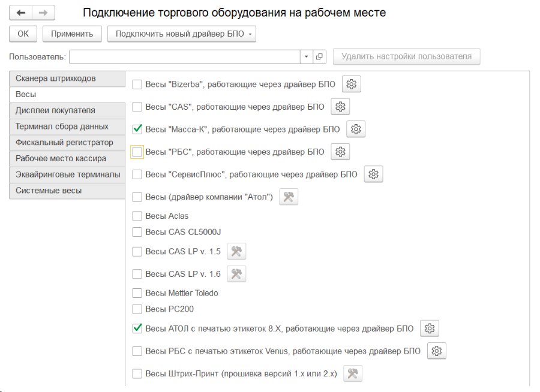Switch to Сканера штрихкодов tab
The height and width of the screenshot is (392, 540).
(x=67, y=79)
